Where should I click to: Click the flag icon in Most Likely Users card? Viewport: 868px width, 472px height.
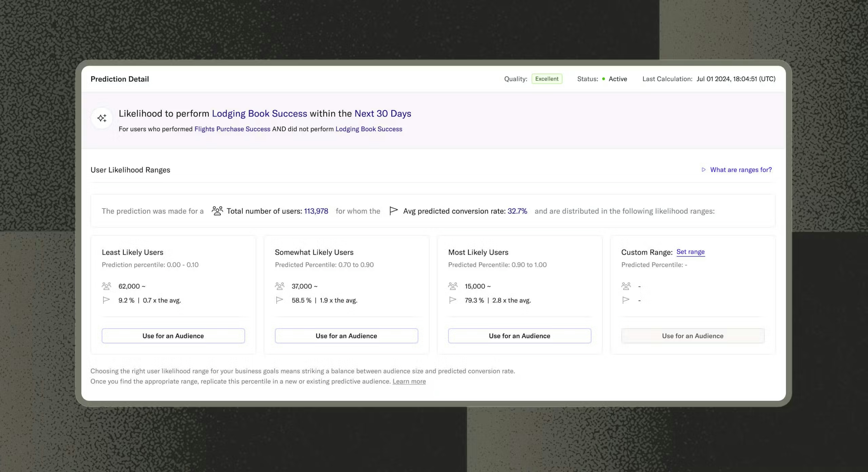[x=453, y=300]
